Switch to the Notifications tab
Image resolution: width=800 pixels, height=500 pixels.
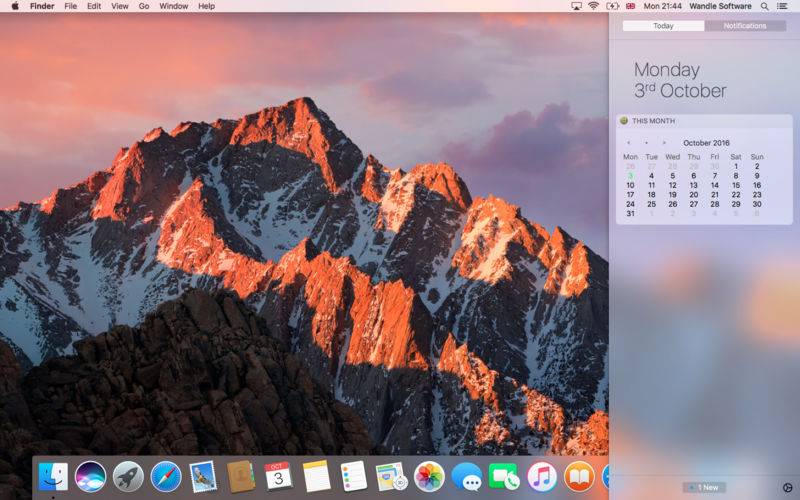tap(745, 26)
